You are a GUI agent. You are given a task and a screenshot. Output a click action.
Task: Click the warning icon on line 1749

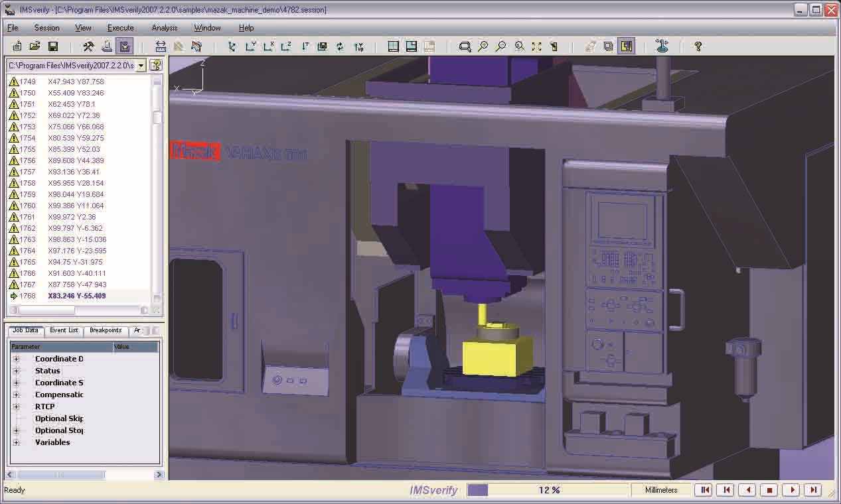coord(13,82)
